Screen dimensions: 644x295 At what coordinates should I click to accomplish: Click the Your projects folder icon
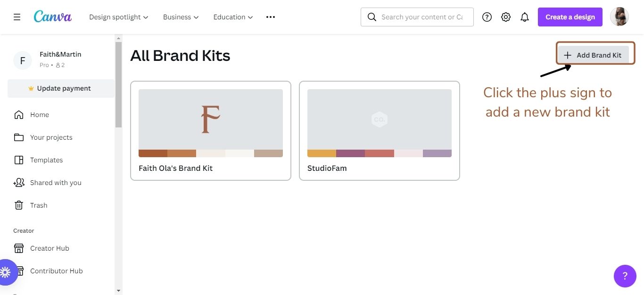pos(19,137)
